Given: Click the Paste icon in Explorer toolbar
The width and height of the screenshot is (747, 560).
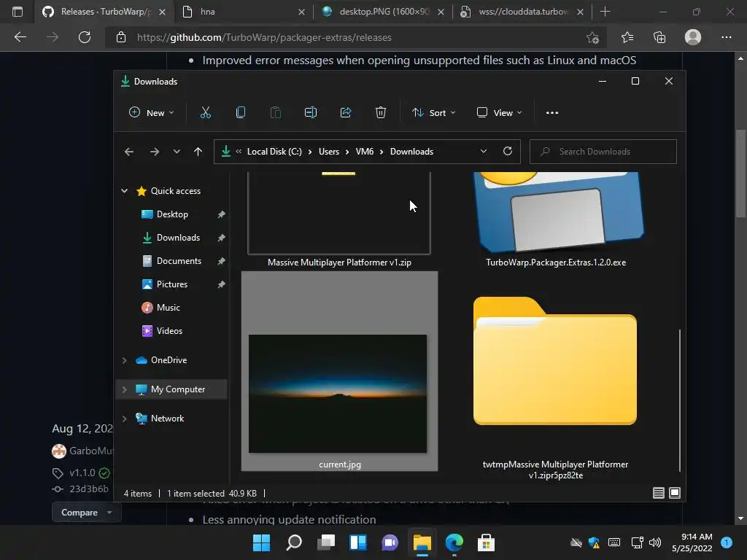Looking at the screenshot, I should click(275, 113).
